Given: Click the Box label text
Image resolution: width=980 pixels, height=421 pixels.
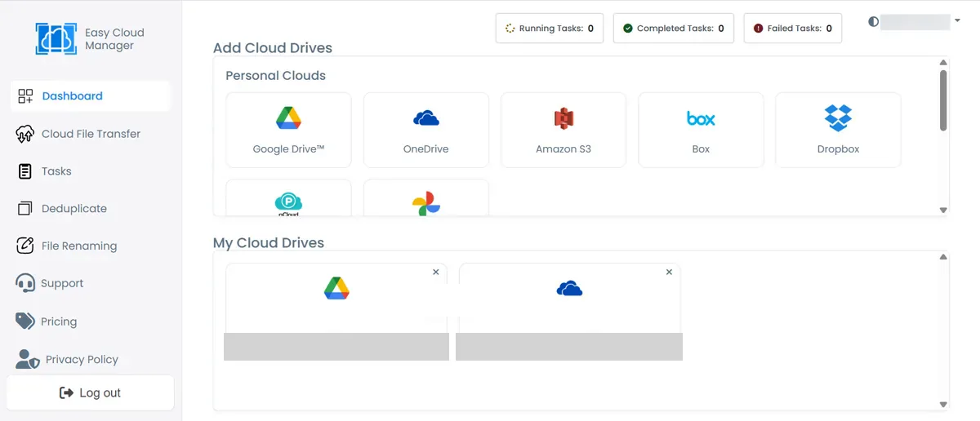Looking at the screenshot, I should (701, 149).
